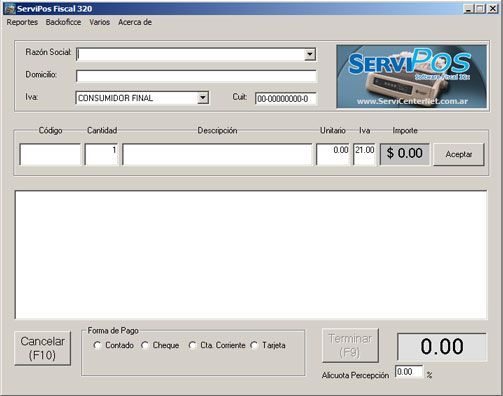This screenshot has height=396, width=503.
Task: Open the Acerca de menu
Action: [135, 22]
